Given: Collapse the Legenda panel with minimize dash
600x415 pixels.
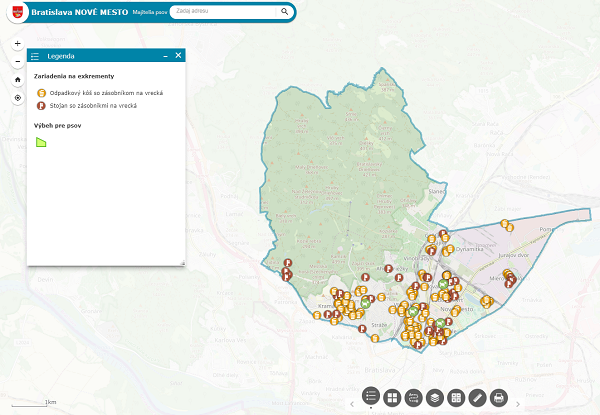Looking at the screenshot, I should 165,56.
